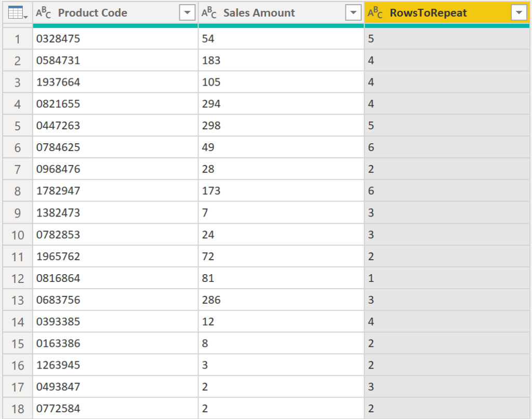Click sales amount 105

pyautogui.click(x=211, y=82)
